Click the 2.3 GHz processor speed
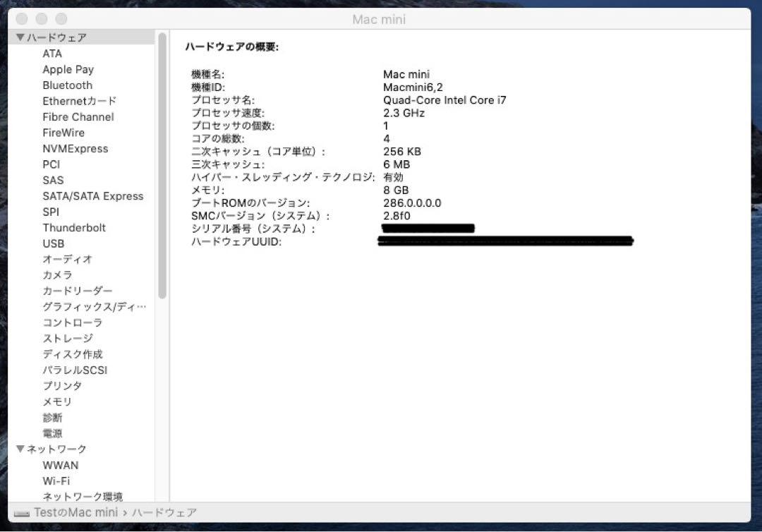Screen dimensions: 762x532 [404, 113]
